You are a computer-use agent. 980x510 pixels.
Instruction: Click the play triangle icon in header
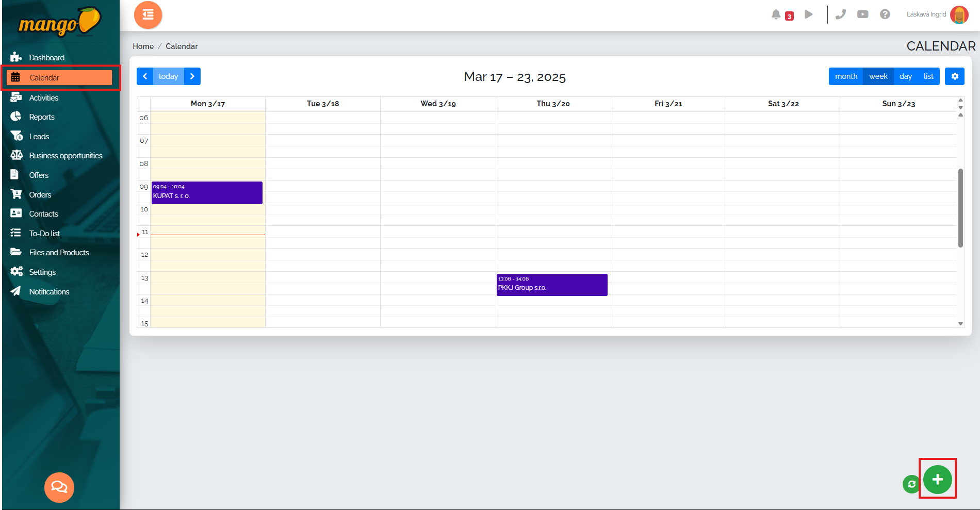click(x=809, y=14)
